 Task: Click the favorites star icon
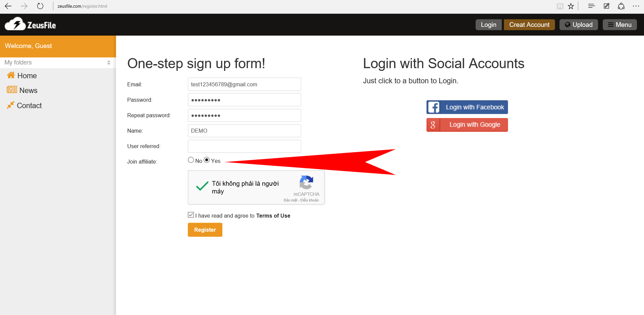pos(571,6)
